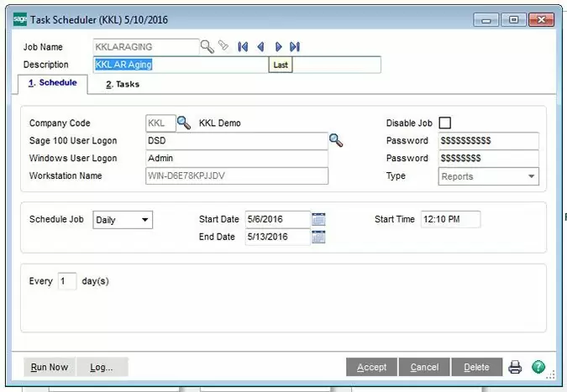Jump to the last job record
The height and width of the screenshot is (392, 567).
pos(295,47)
